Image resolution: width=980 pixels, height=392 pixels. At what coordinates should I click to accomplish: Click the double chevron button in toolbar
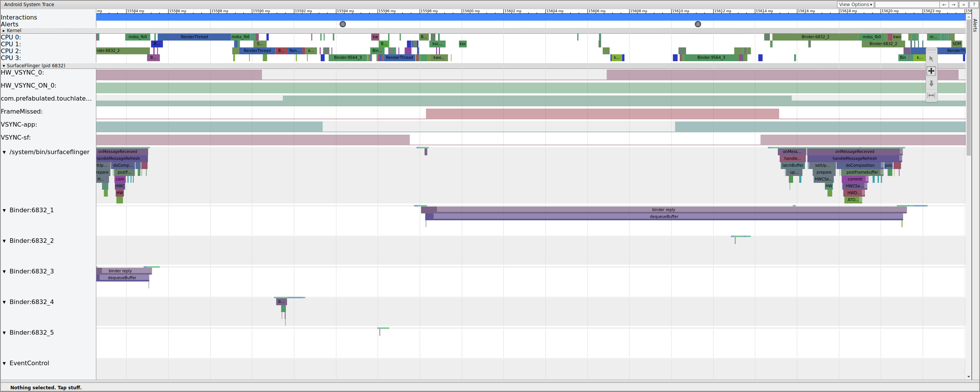click(964, 5)
